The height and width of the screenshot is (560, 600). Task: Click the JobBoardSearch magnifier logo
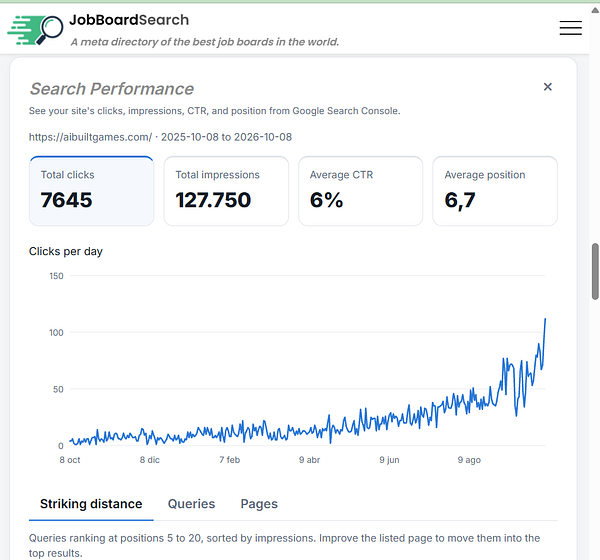point(35,30)
